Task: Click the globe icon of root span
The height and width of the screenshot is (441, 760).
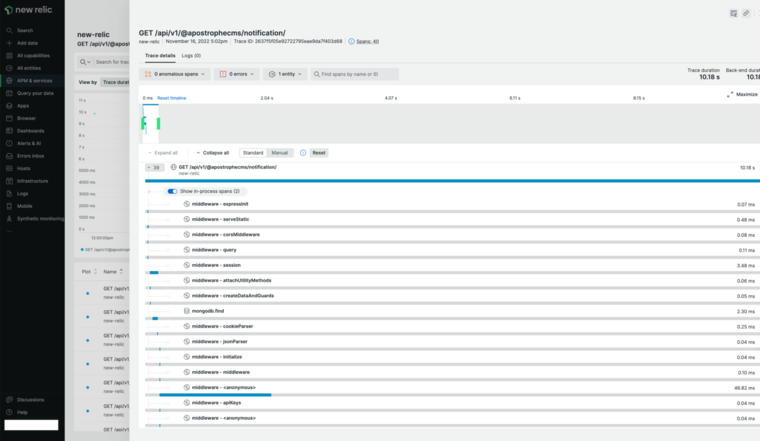Action: point(173,167)
